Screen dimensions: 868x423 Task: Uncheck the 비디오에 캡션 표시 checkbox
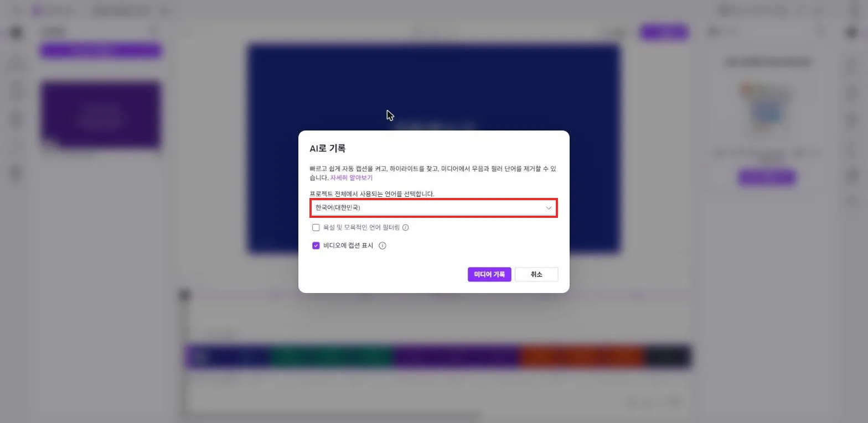pos(316,246)
